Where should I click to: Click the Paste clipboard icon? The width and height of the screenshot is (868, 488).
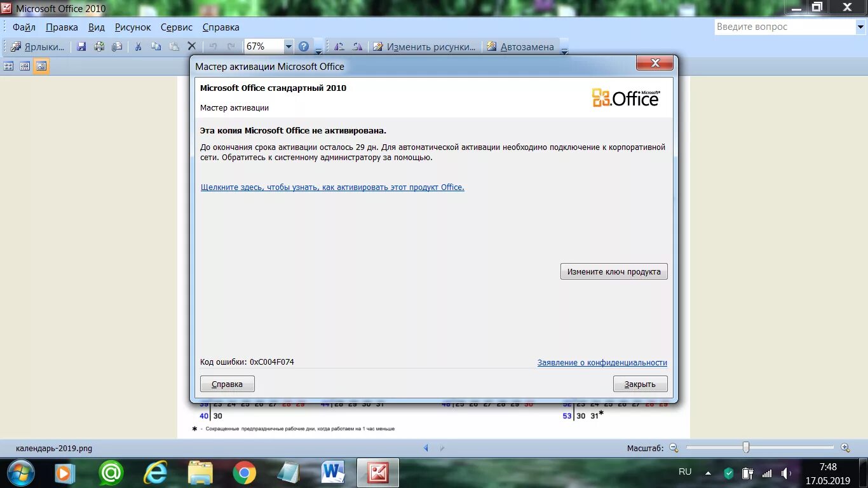coord(173,46)
